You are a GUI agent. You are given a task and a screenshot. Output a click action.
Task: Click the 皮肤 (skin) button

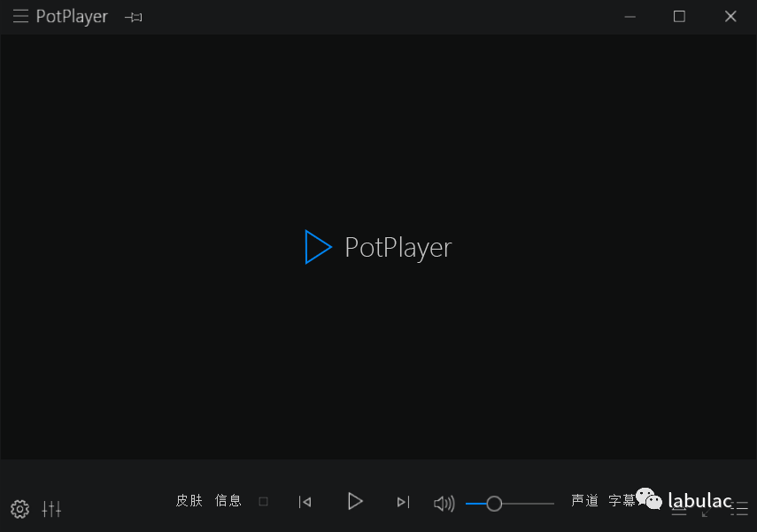tap(189, 501)
